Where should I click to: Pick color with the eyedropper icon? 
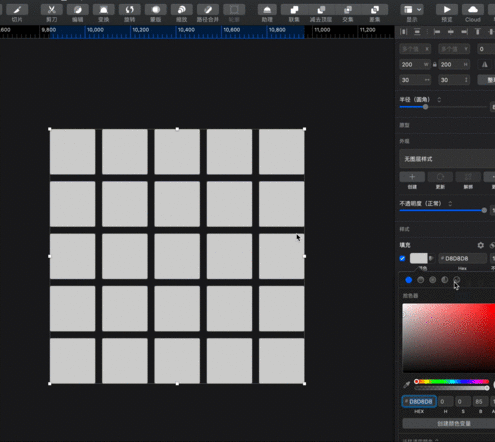pos(406,385)
